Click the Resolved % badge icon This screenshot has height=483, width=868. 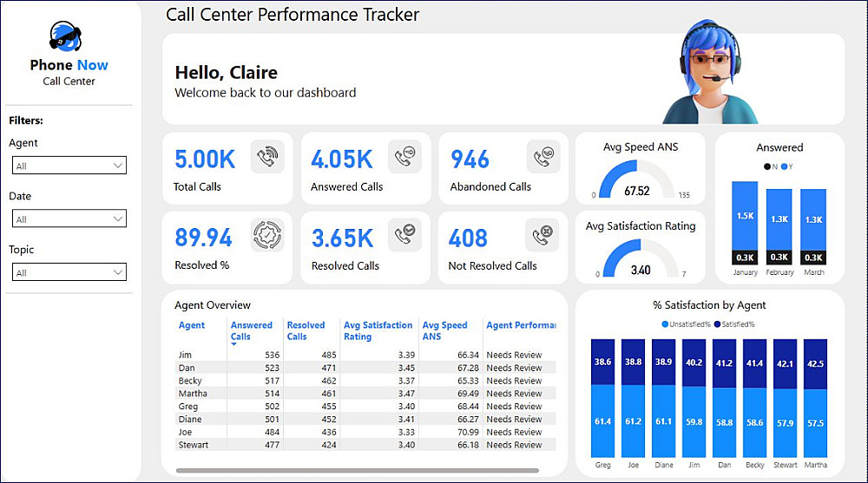click(267, 235)
